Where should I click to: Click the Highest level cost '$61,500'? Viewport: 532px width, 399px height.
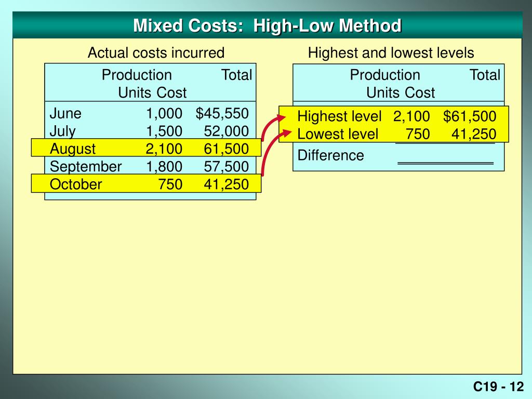pyautogui.click(x=470, y=116)
